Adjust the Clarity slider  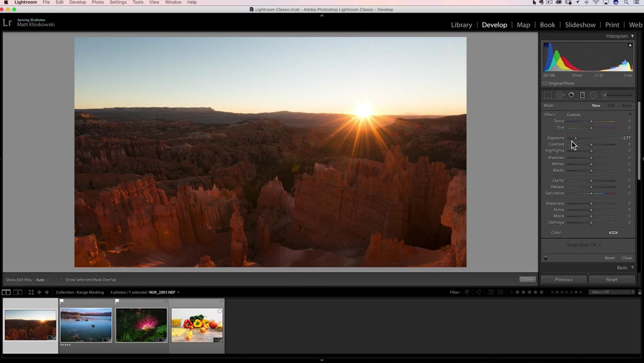(591, 180)
